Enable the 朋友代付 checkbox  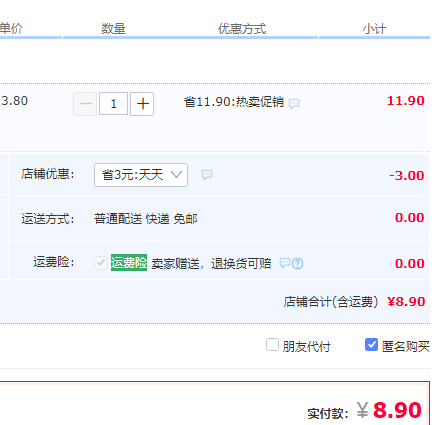(272, 345)
